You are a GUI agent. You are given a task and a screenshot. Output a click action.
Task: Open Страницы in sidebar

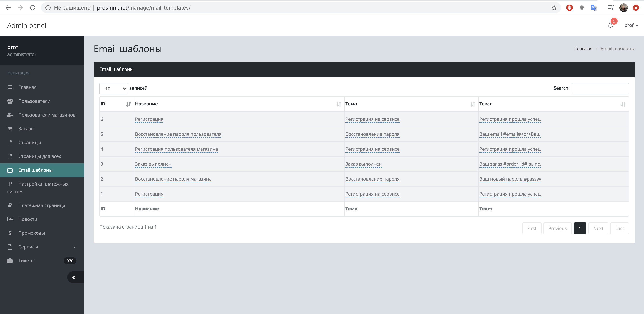(42, 142)
